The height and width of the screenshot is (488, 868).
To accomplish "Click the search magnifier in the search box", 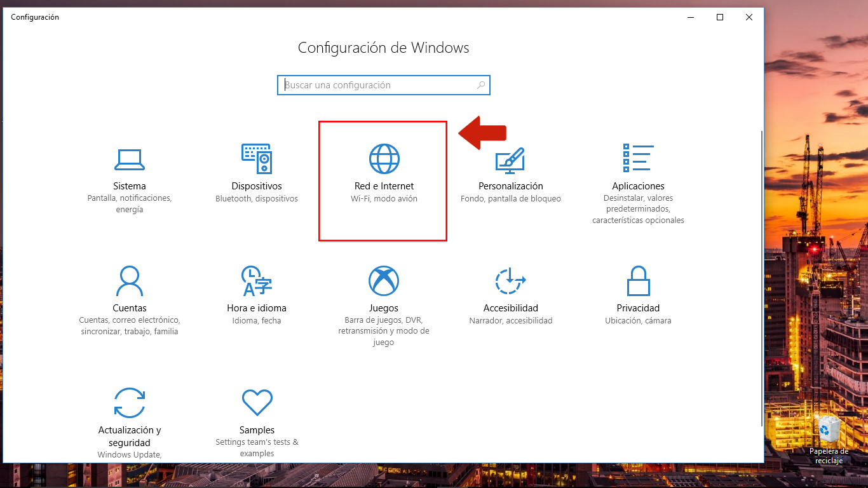I will click(481, 85).
